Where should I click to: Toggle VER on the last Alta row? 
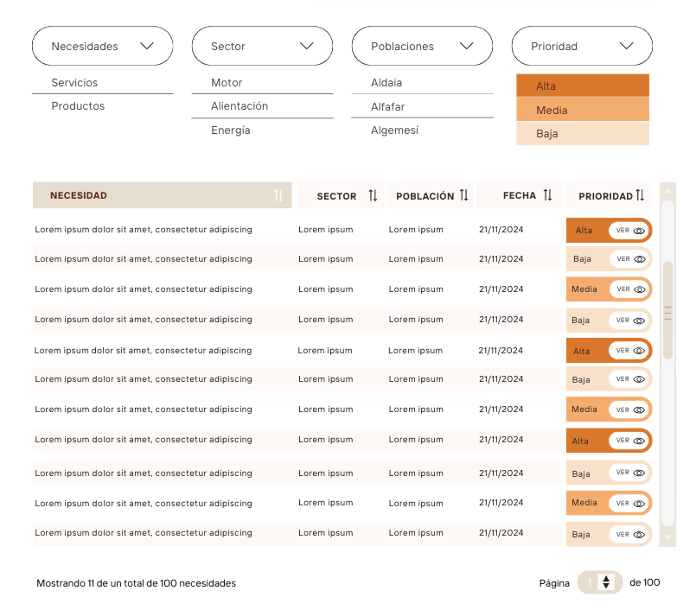tap(629, 441)
